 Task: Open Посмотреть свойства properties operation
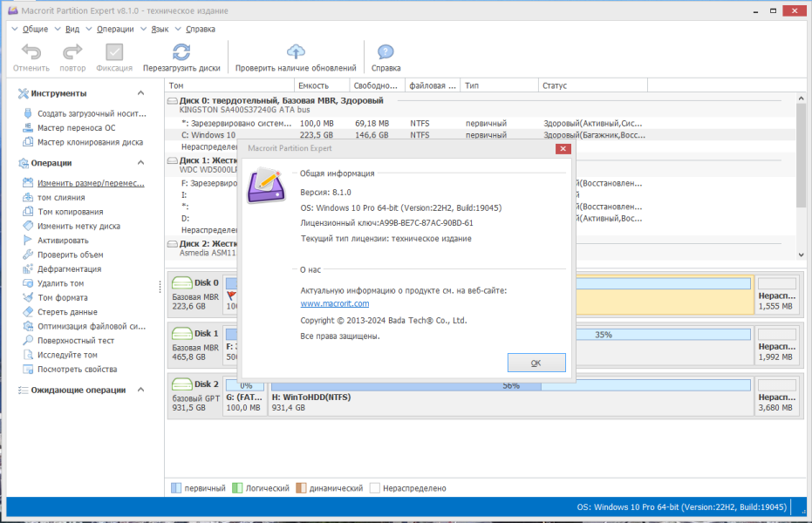[x=70, y=370]
